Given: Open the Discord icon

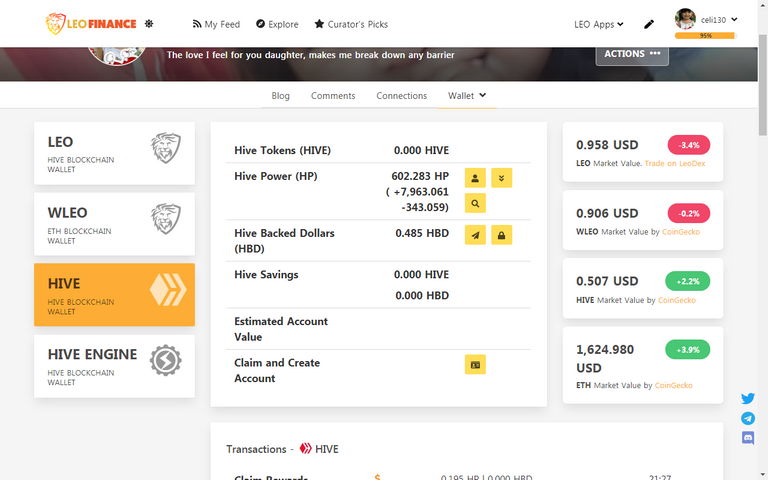Looking at the screenshot, I should 748,437.
